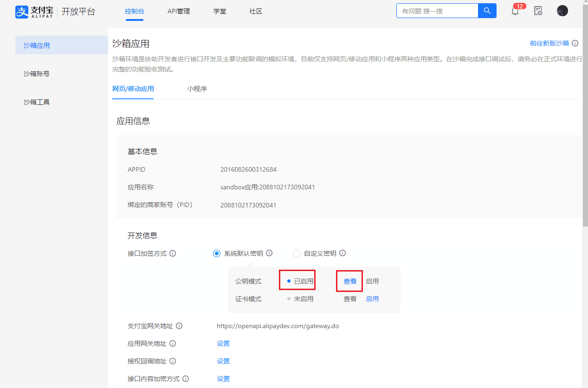Image resolution: width=588 pixels, height=388 pixels.
Task: Switch to the 网页/移动应用 tab
Action: 133,89
